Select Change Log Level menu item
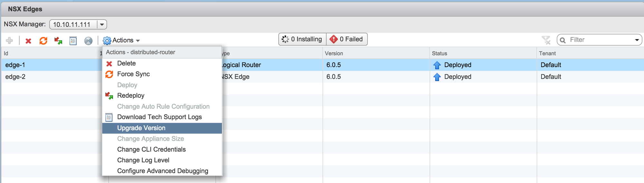 (x=162, y=160)
